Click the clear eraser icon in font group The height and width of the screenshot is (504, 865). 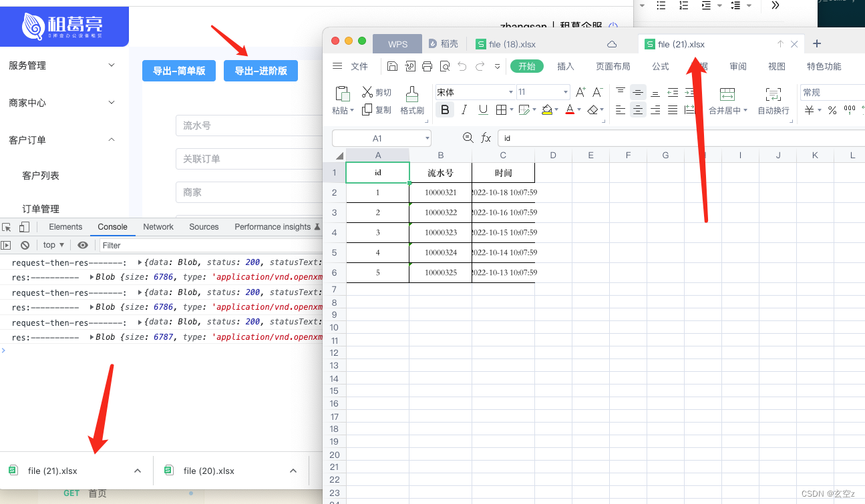592,109
